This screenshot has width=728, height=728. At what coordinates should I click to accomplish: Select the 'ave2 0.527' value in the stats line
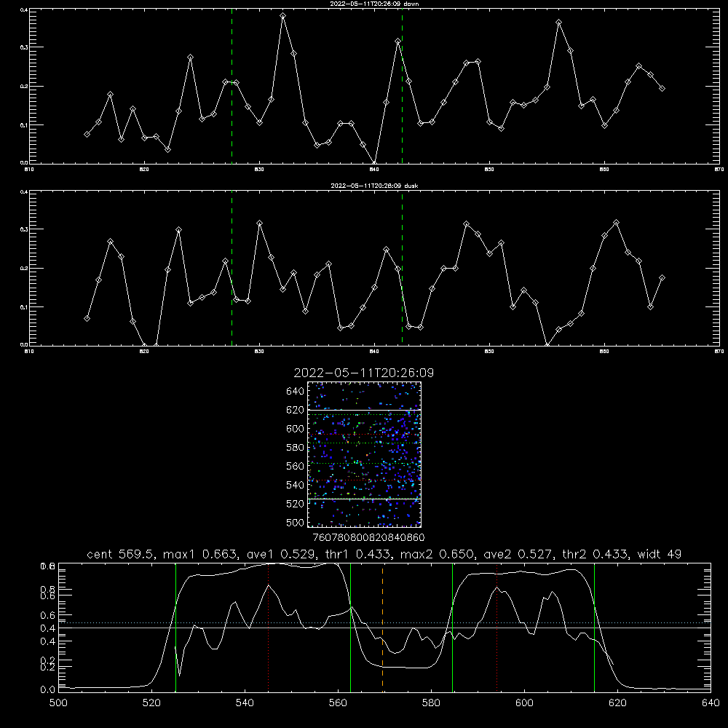pos(518,554)
